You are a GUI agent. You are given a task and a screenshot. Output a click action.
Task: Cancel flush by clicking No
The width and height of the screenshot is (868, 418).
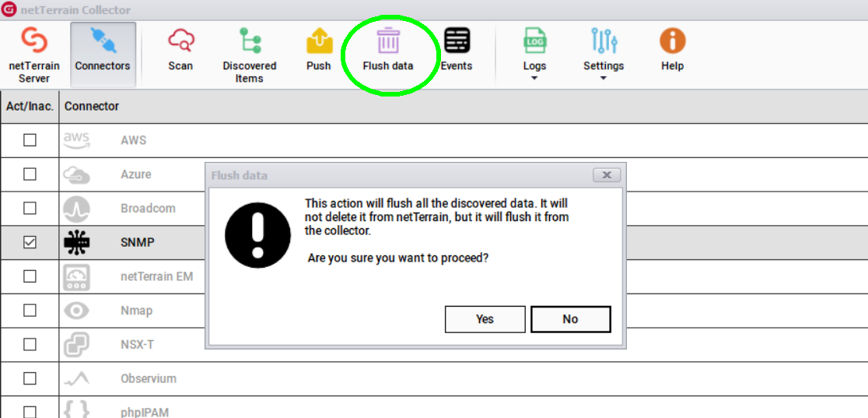(570, 319)
